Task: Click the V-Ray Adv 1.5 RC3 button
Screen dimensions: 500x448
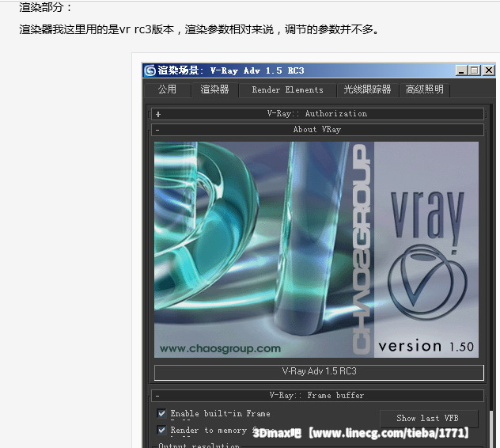Action: coord(319,372)
